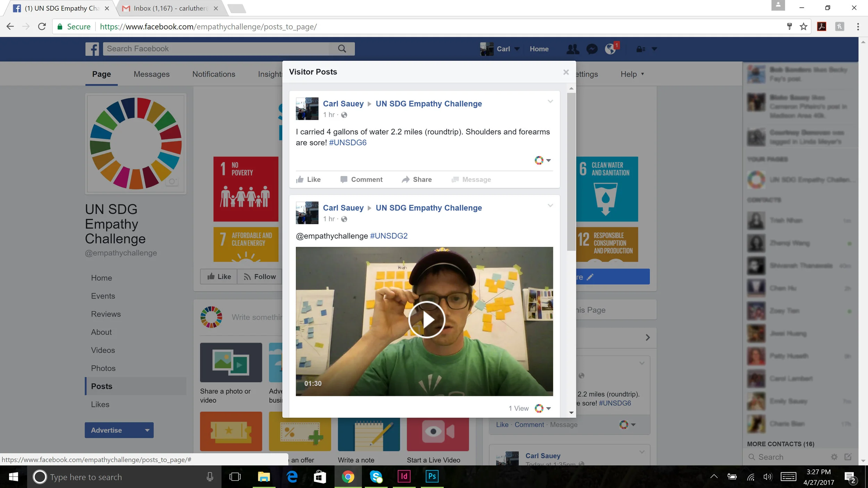Click the Messenger icon in the top bar

click(x=592, y=49)
